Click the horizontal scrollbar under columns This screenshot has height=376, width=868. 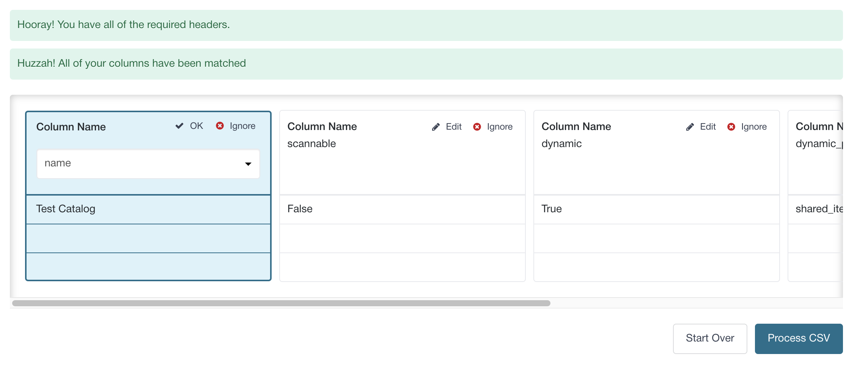pos(281,303)
